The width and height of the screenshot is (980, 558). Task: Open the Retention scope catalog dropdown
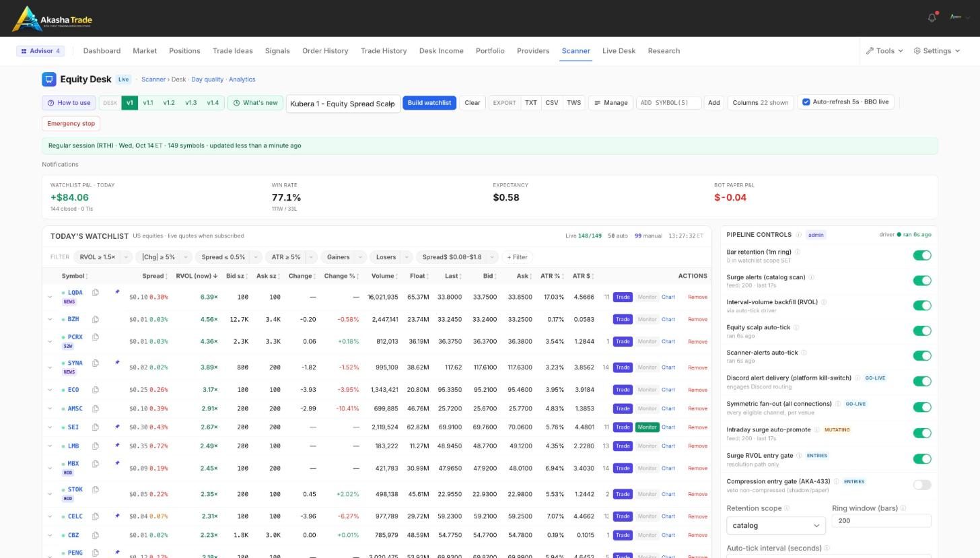[x=776, y=526]
